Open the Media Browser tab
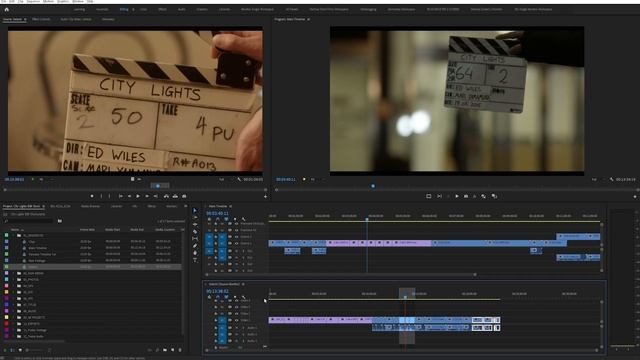640x360 pixels. pyautogui.click(x=90, y=206)
